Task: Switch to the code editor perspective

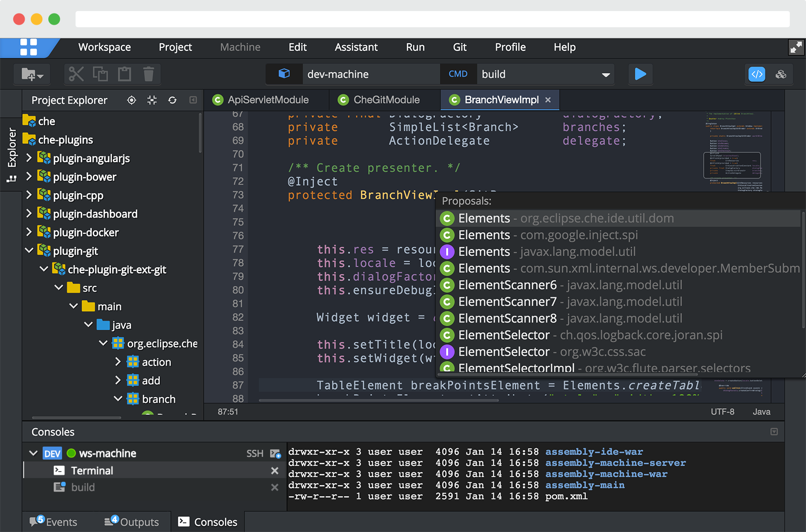Action: click(x=757, y=74)
